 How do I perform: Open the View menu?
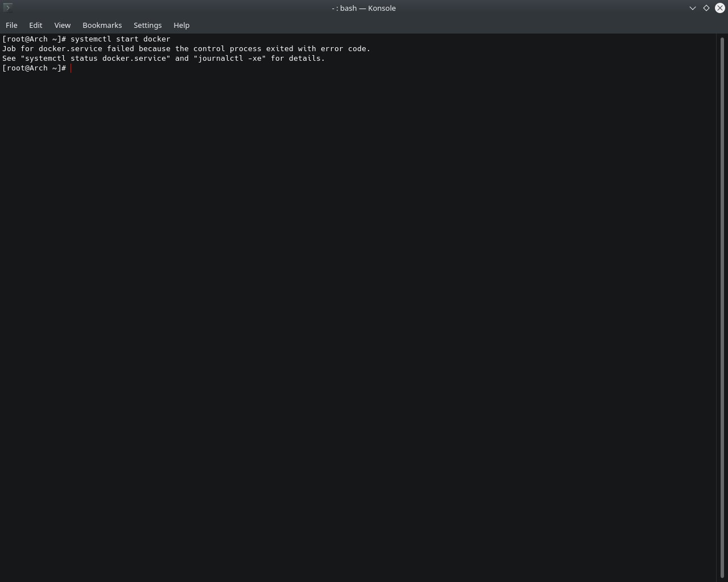[x=62, y=25]
